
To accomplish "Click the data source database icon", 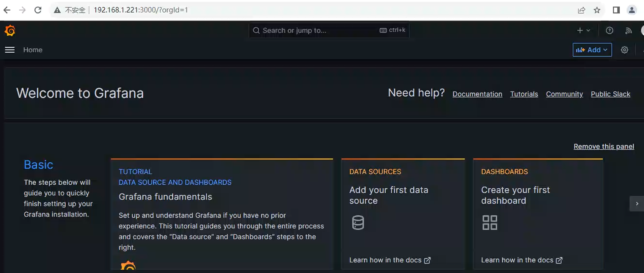I will tap(358, 223).
